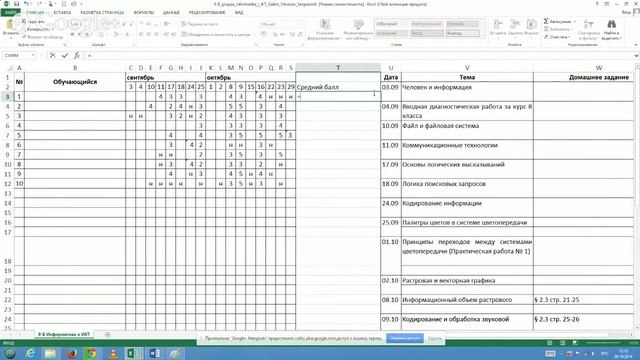Toggle Переносить текст wrap option
This screenshot has width=640, height=360.
click(x=200, y=24)
